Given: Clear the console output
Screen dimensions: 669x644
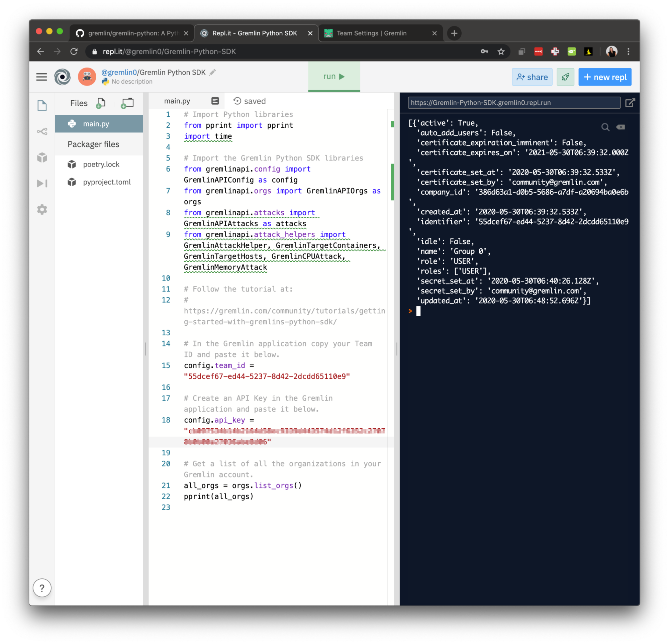Looking at the screenshot, I should [x=621, y=127].
